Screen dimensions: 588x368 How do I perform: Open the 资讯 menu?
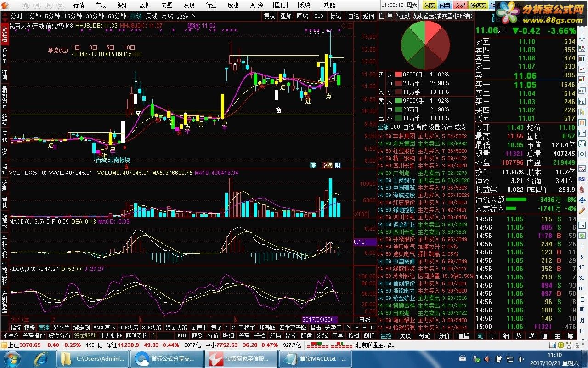pos(123,5)
